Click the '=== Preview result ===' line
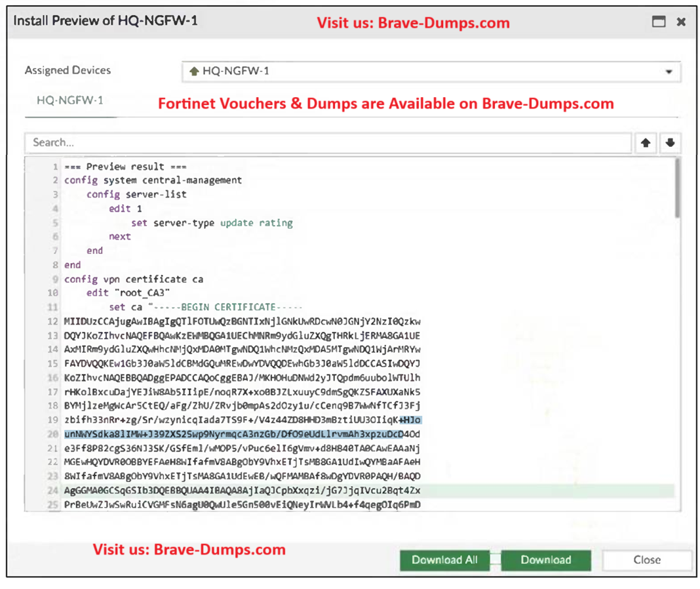Screen dimensions: 700x589 click(x=125, y=166)
